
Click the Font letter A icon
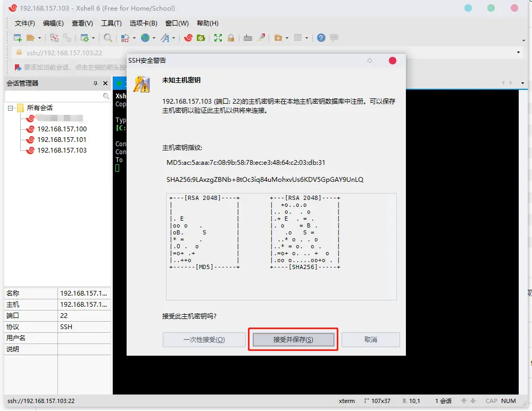tap(165, 38)
